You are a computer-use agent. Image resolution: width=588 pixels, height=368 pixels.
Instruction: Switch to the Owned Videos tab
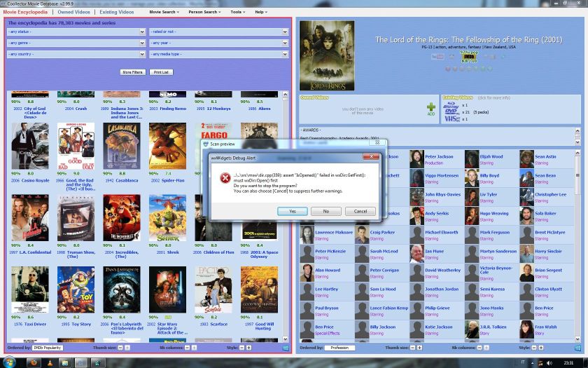(74, 12)
